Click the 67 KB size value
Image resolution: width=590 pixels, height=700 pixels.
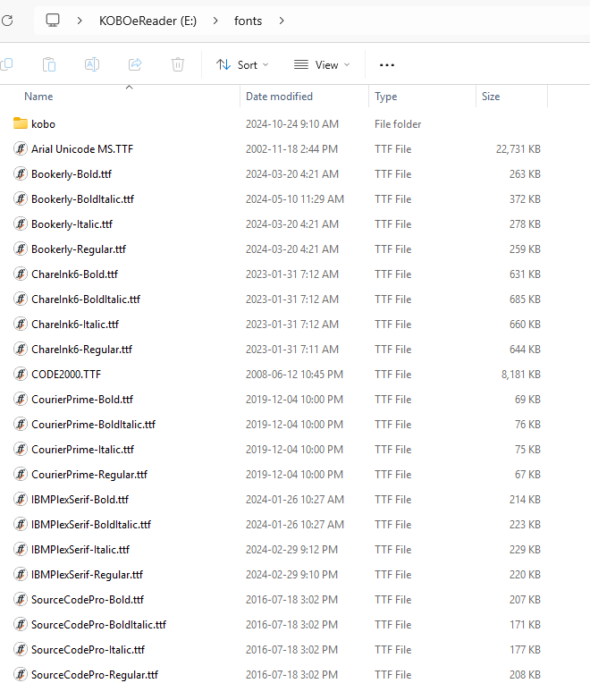[527, 474]
